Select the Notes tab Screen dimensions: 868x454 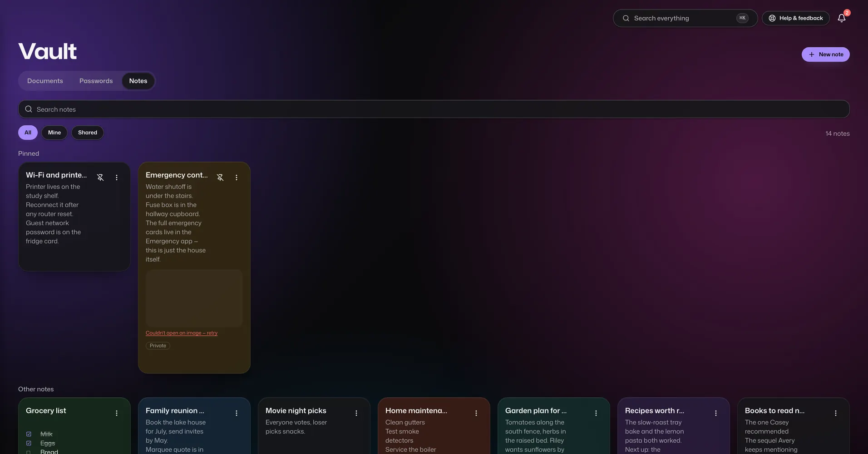click(x=138, y=81)
